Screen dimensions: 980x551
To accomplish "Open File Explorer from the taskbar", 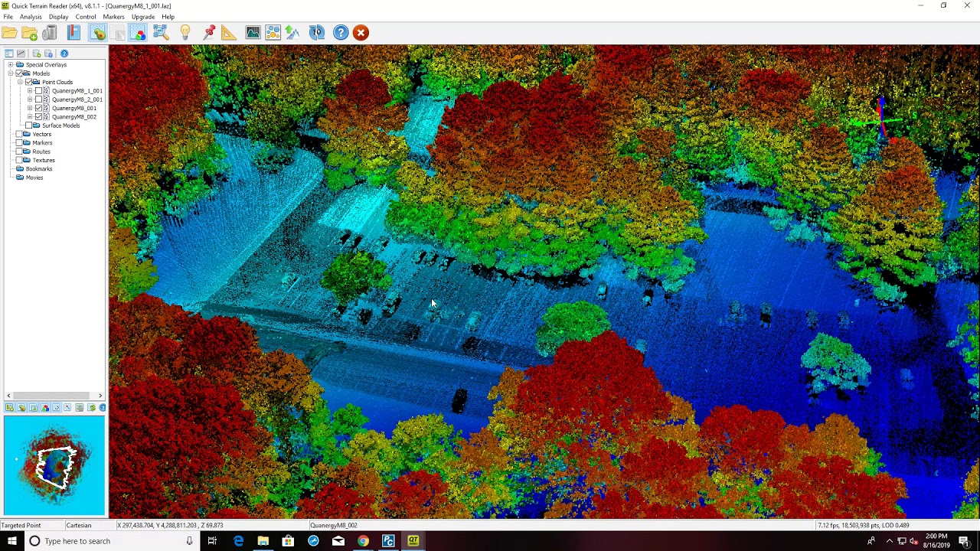I will 263,541.
